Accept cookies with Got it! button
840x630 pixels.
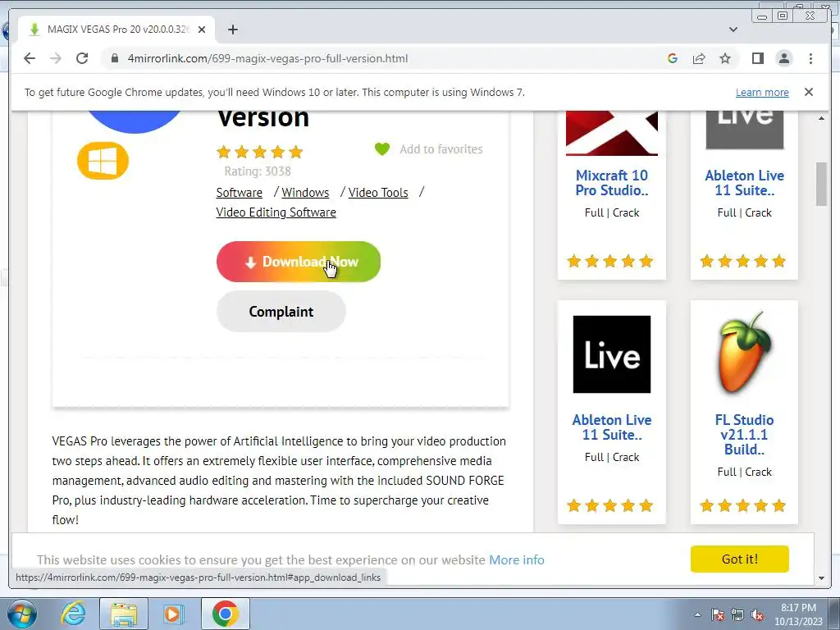(739, 559)
